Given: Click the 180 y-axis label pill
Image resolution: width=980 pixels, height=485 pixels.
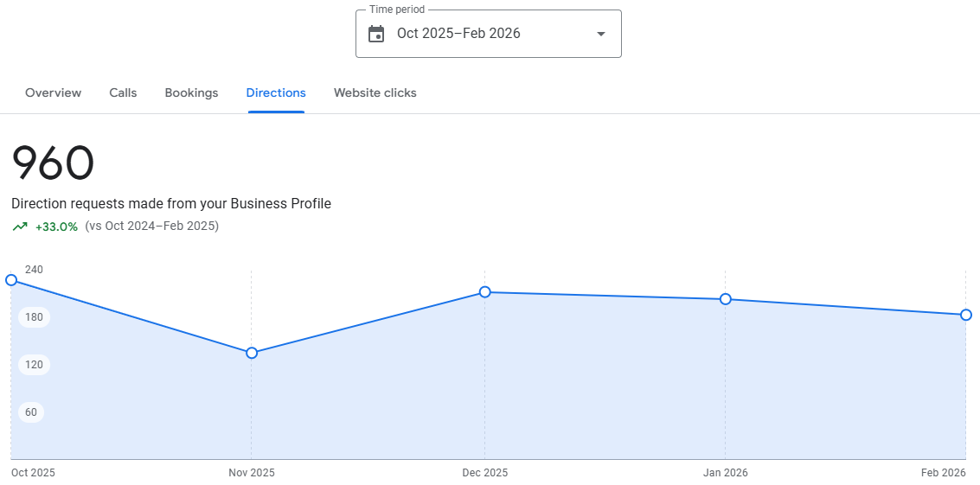Looking at the screenshot, I should click(34, 317).
